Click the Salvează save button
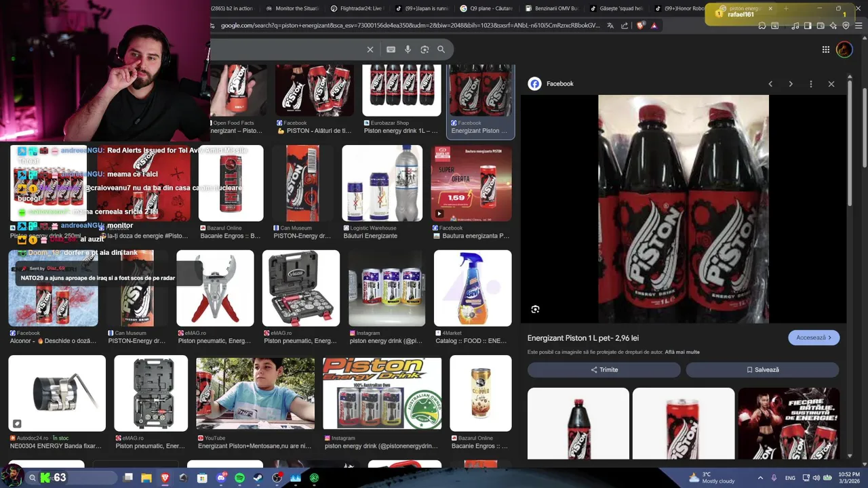Image resolution: width=868 pixels, height=488 pixels. (762, 369)
